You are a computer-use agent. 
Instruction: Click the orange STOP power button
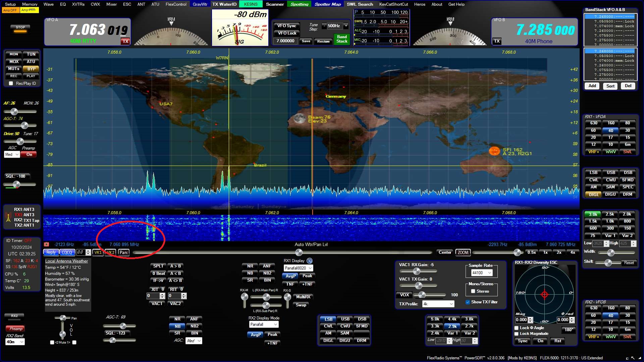[x=20, y=29]
